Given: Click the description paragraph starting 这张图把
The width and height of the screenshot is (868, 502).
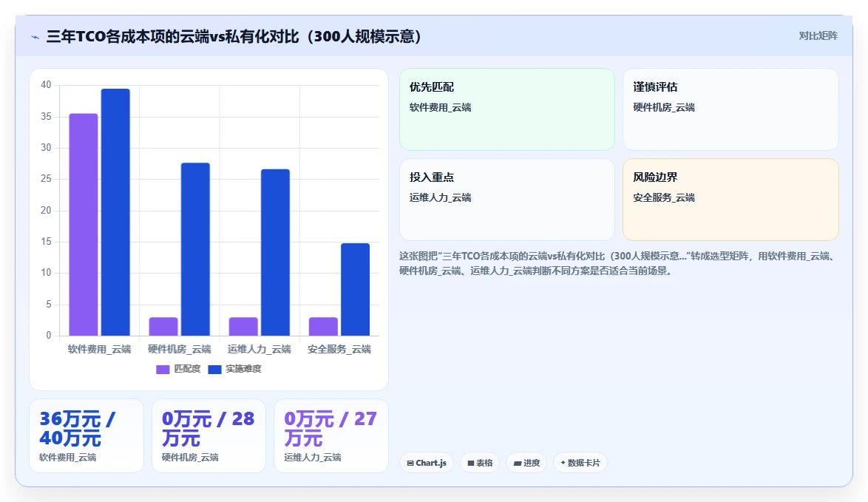Looking at the screenshot, I should tap(617, 263).
